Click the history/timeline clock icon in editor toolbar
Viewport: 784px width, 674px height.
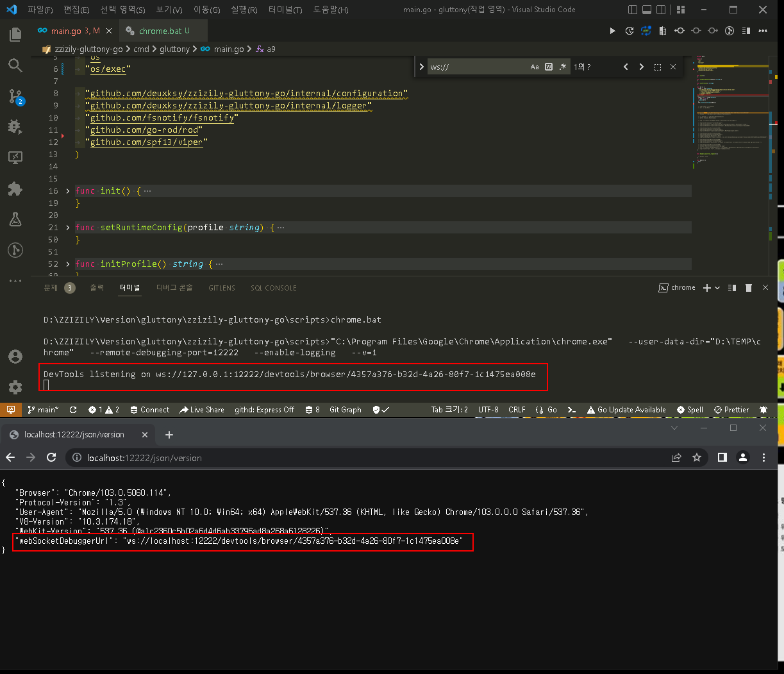coord(630,31)
